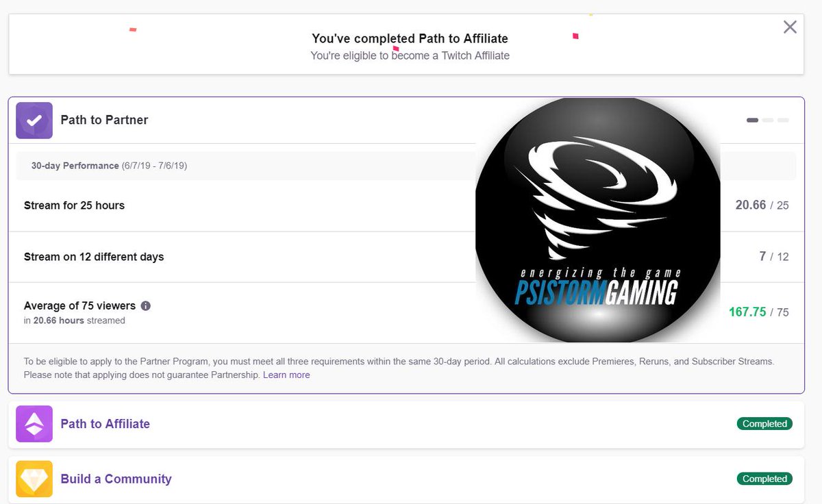Viewport: 822px width, 504px height.
Task: Click the Path to Partner heading
Action: [104, 120]
